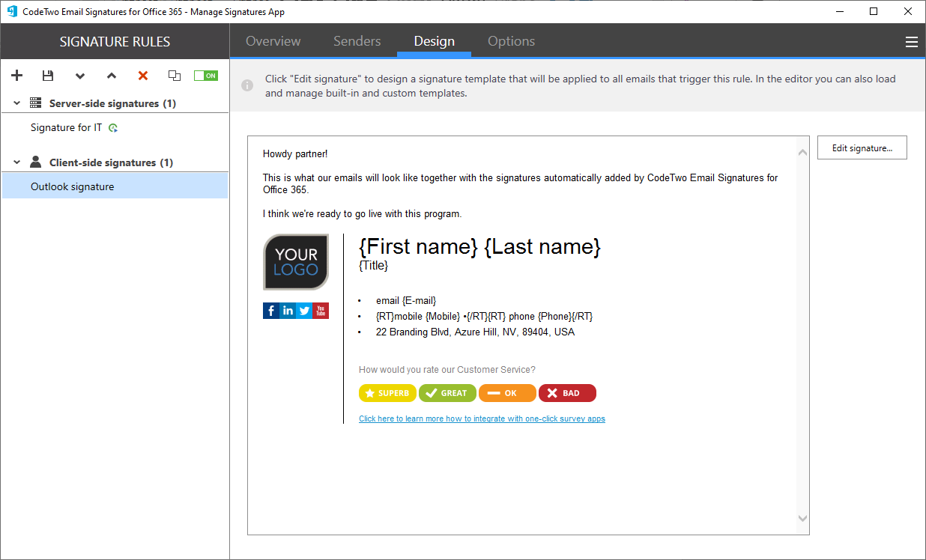The width and height of the screenshot is (926, 560).
Task: Clone the selected rule
Action: click(175, 76)
